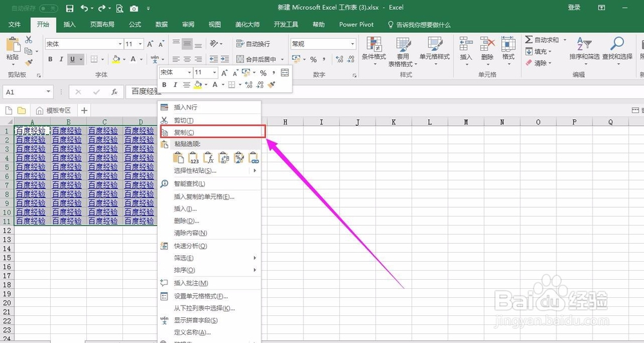Click the Cut scissors icon in the ribbon
The height and width of the screenshot is (343, 644).
(x=28, y=40)
